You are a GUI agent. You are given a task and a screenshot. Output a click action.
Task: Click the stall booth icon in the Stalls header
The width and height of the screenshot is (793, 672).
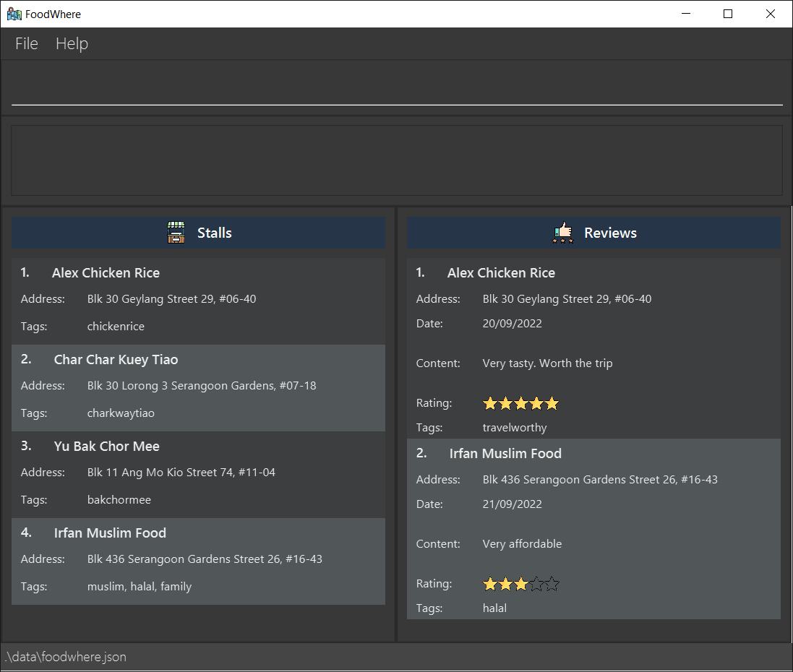pos(176,233)
